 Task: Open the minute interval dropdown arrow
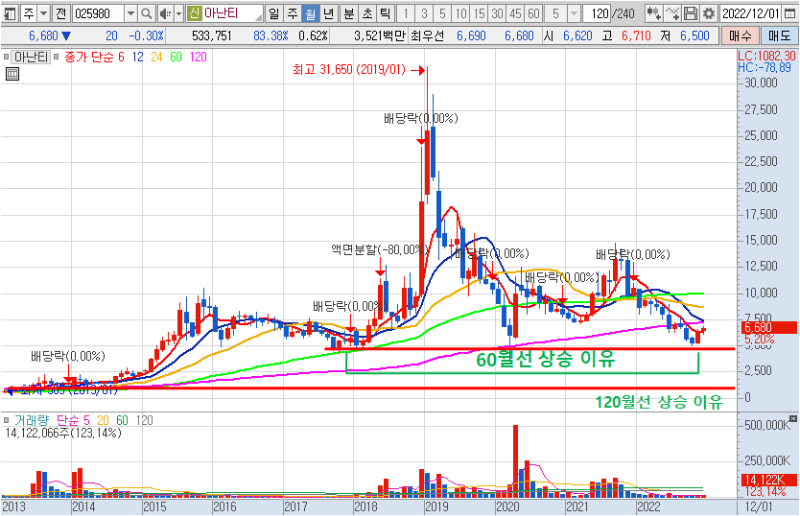(574, 13)
